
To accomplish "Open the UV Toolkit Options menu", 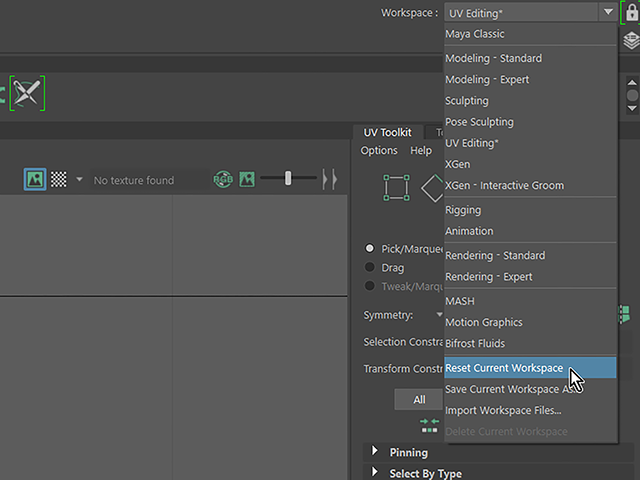I will (x=379, y=151).
